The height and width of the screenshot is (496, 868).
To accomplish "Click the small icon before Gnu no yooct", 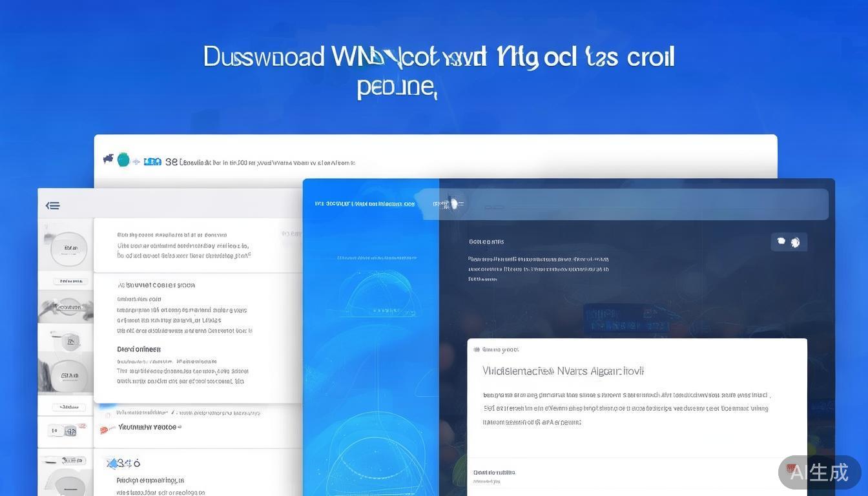I will tap(477, 349).
